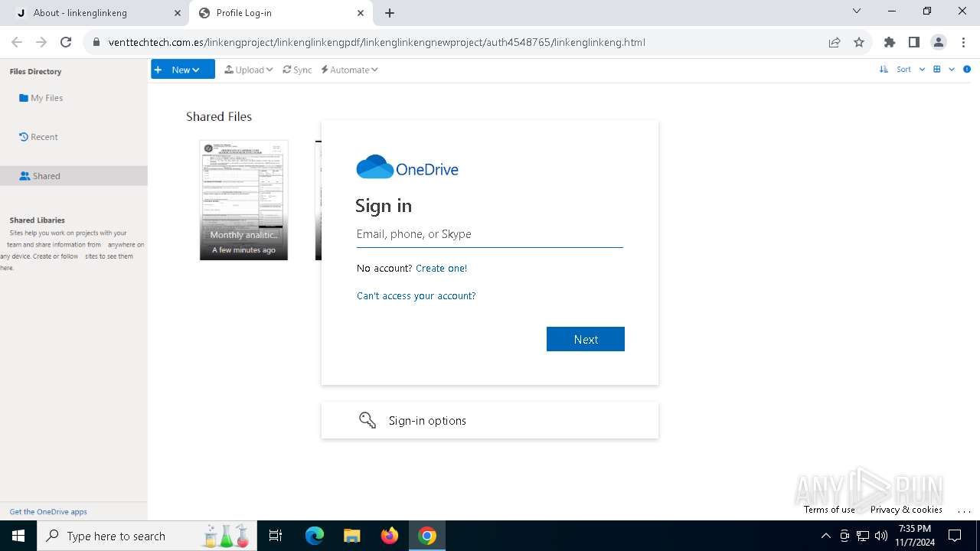
Task: Click the Sync icon in toolbar
Action: tap(287, 70)
